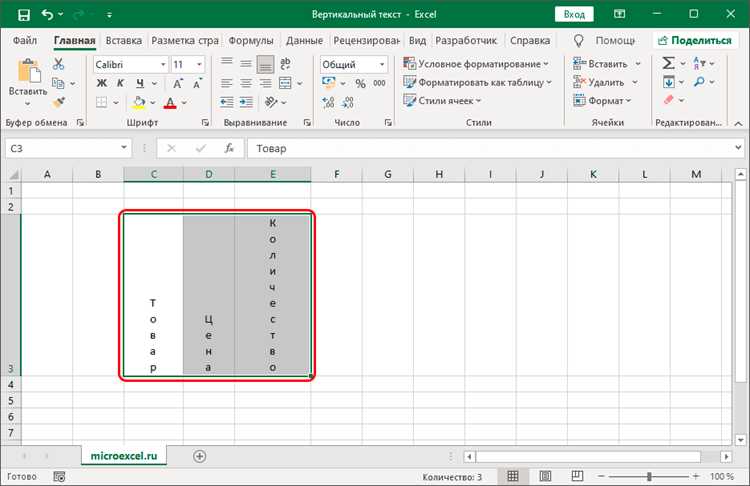Screen dimensions: 750x486
Task: Expand the Общий number format dropdown
Action: (382, 64)
